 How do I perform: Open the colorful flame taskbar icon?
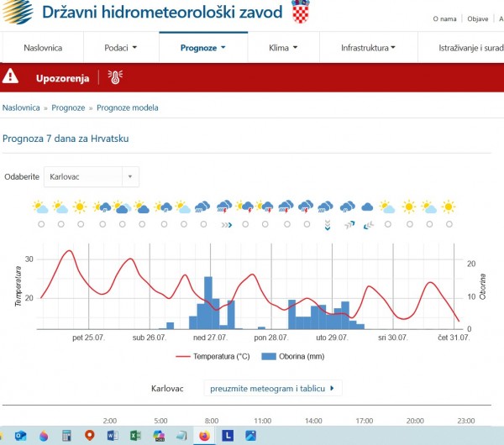(x=44, y=436)
